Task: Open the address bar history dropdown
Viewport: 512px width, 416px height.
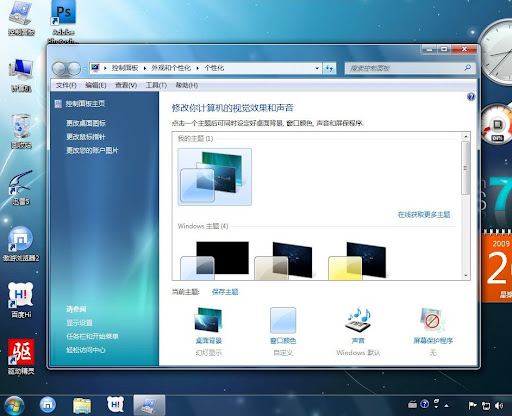Action: click(317, 68)
